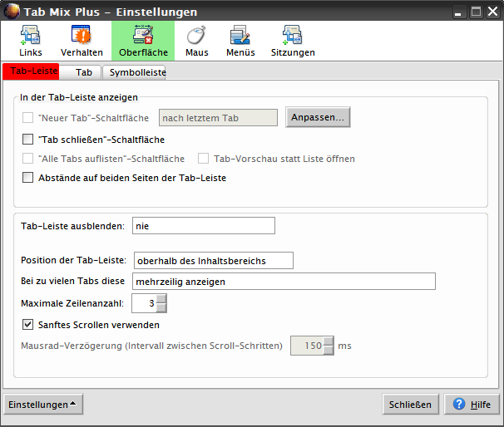Uncheck Sanftes Scrollen verwenden
The height and width of the screenshot is (427, 504).
click(27, 325)
